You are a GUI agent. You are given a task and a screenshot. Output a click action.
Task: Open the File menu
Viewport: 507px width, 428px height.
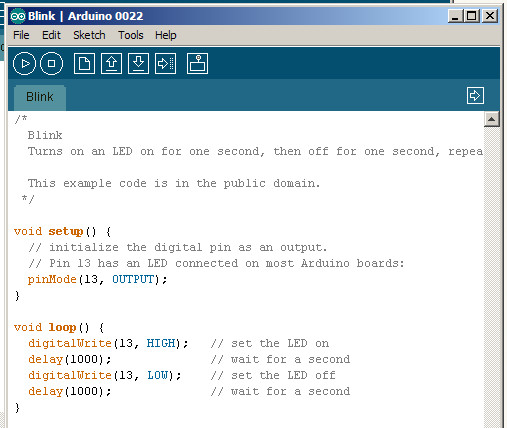pyautogui.click(x=21, y=35)
